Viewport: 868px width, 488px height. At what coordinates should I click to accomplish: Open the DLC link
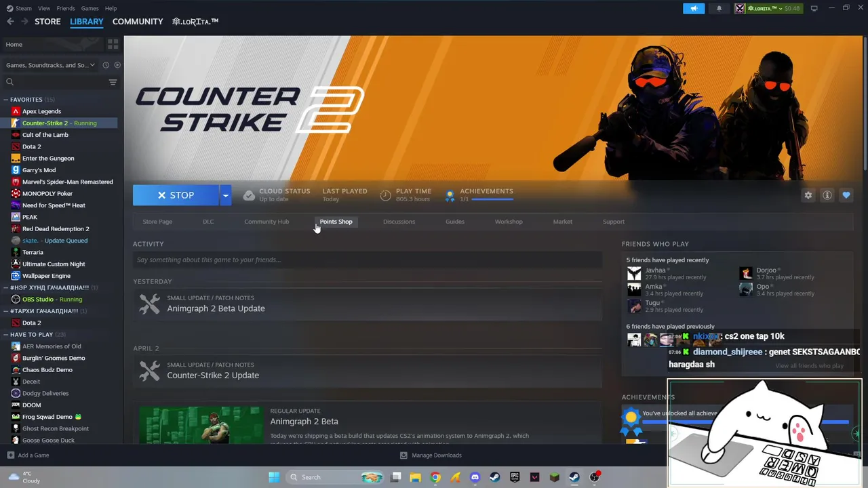point(208,222)
